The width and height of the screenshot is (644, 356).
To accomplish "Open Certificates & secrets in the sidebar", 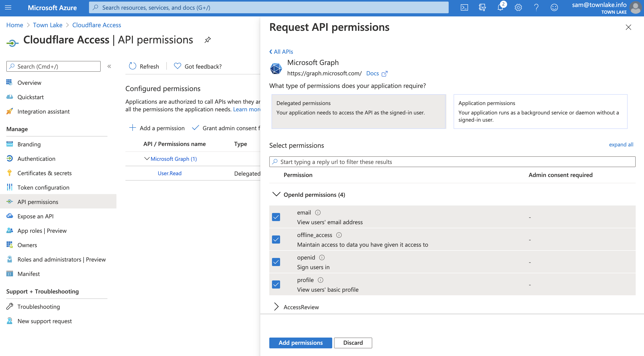I will coord(44,173).
